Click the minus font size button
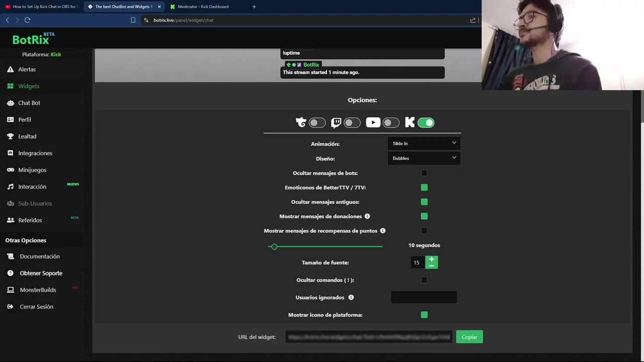644x362 pixels. pyautogui.click(x=432, y=265)
